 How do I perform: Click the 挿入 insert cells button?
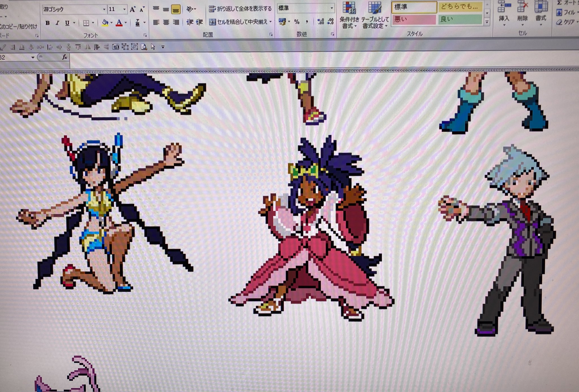click(x=504, y=13)
